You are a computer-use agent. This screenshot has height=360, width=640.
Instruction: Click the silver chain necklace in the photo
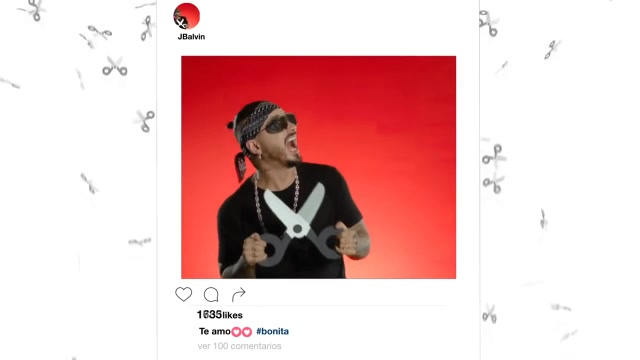pos(278,200)
